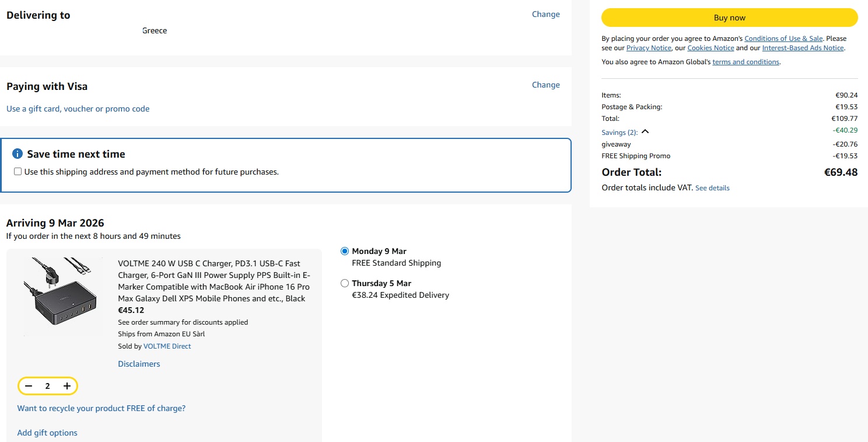Click the quantity value 2
The width and height of the screenshot is (868, 442).
[x=48, y=386]
